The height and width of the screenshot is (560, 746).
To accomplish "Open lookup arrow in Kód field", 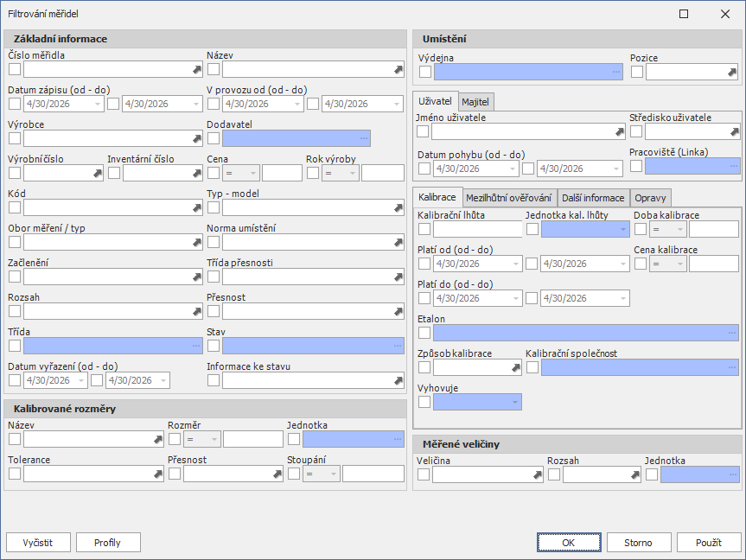I will click(x=196, y=208).
